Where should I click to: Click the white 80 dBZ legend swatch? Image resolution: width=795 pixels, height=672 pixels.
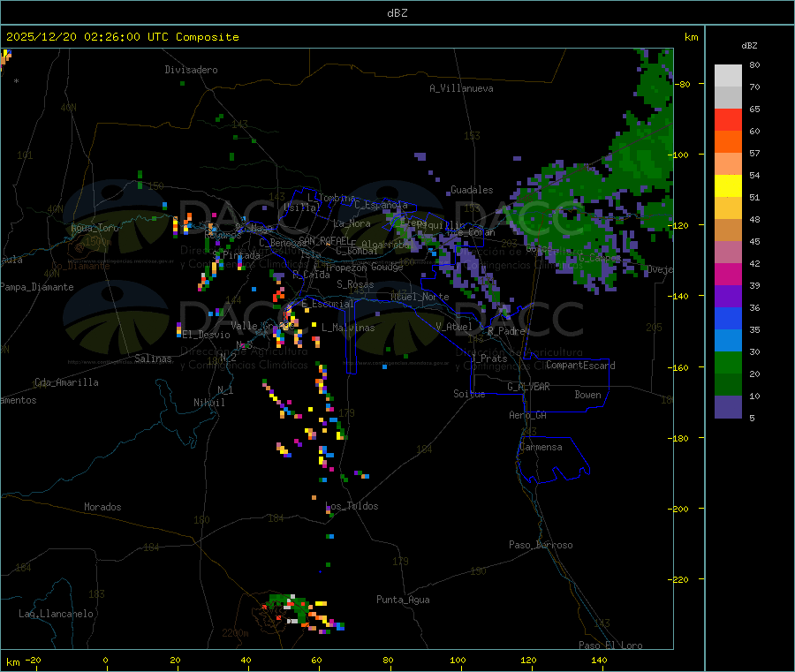[x=728, y=76]
